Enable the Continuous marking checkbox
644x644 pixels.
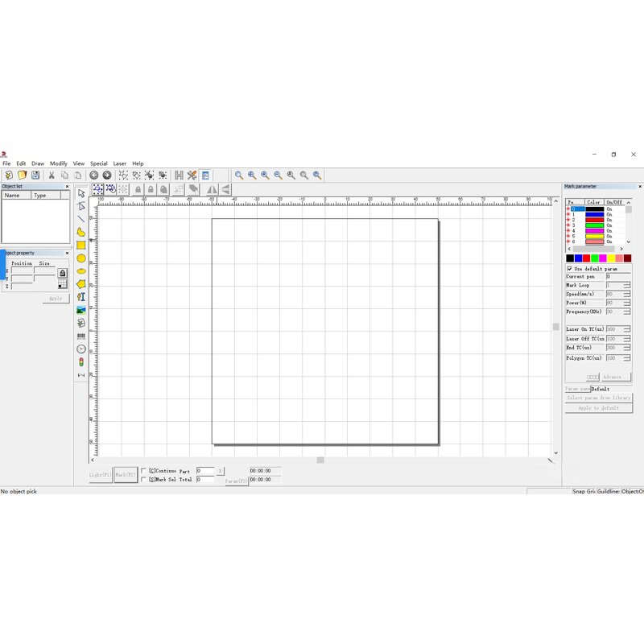pos(144,471)
